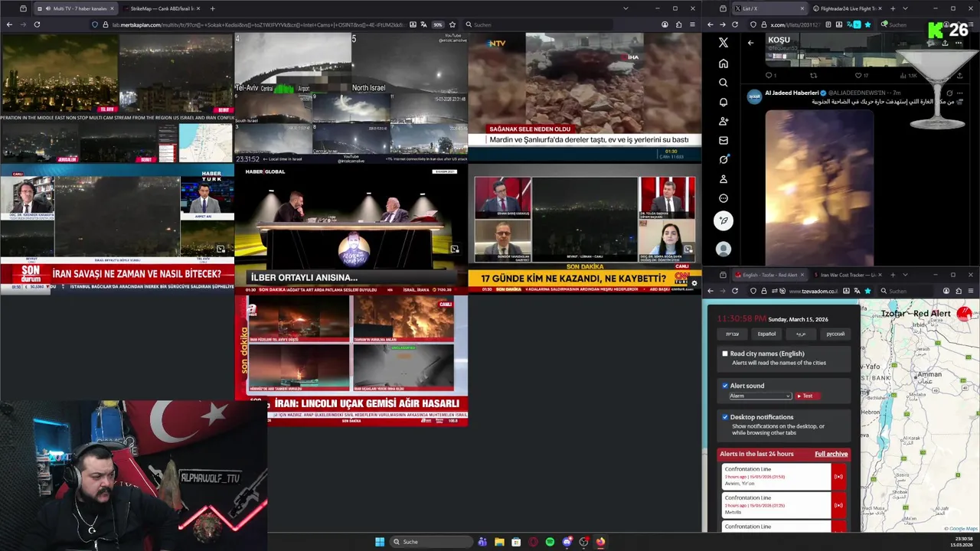Open tab list chevron in Tzofar window
The image size is (980, 551).
pyautogui.click(x=905, y=275)
